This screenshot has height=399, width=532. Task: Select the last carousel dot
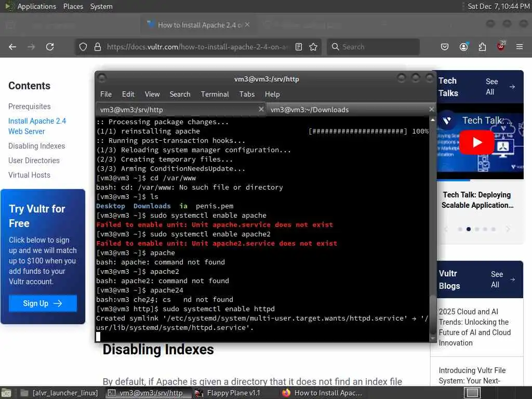494,229
